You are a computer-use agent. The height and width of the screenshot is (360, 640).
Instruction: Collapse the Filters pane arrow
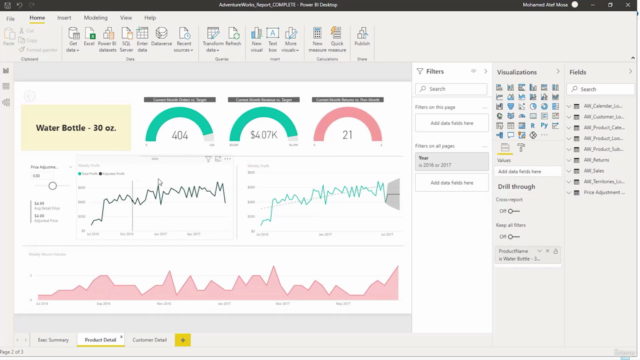click(485, 71)
